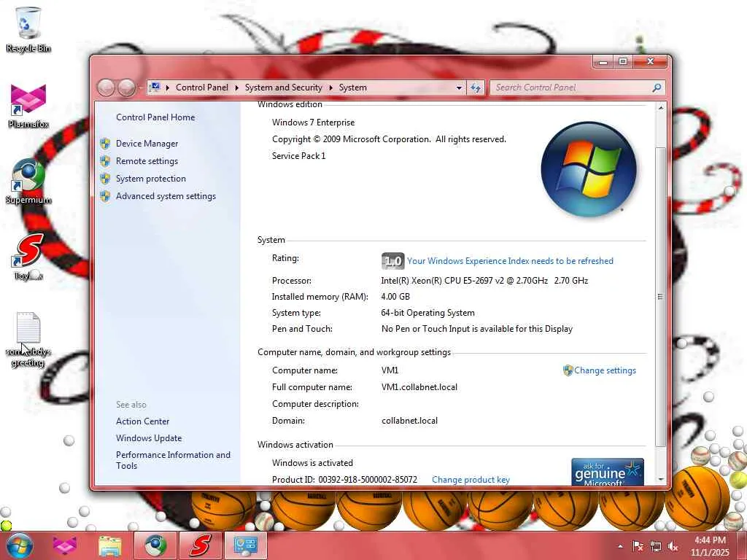Open the network tray icon

tap(656, 546)
